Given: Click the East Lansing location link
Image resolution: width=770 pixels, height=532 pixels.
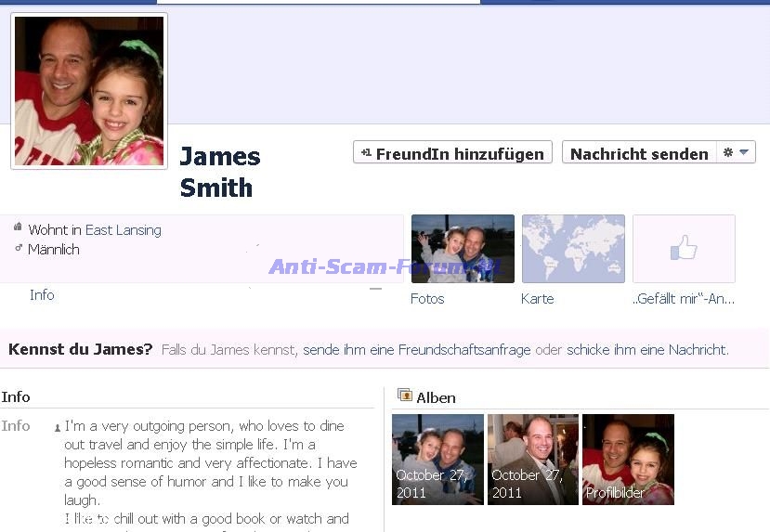Looking at the screenshot, I should pyautogui.click(x=123, y=230).
